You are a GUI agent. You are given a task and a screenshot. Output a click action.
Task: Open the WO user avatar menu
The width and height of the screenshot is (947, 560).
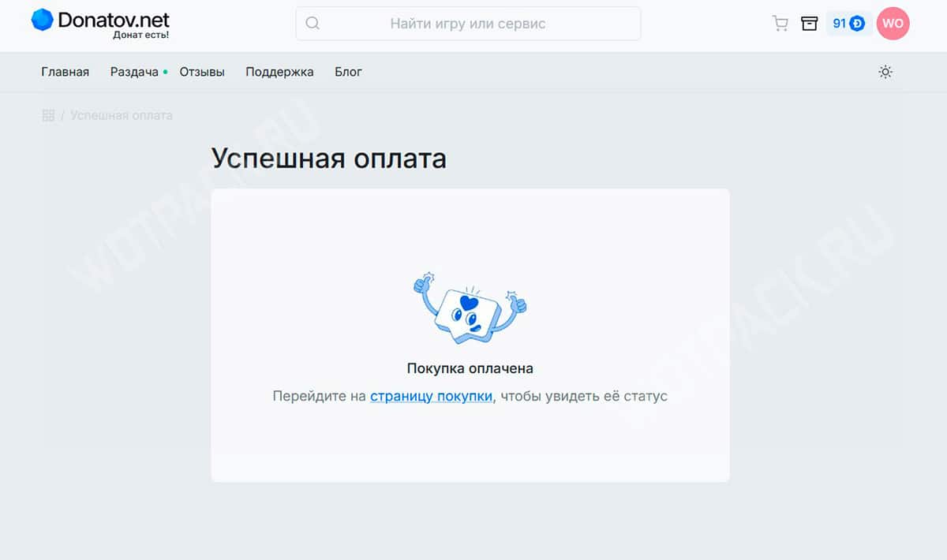893,24
